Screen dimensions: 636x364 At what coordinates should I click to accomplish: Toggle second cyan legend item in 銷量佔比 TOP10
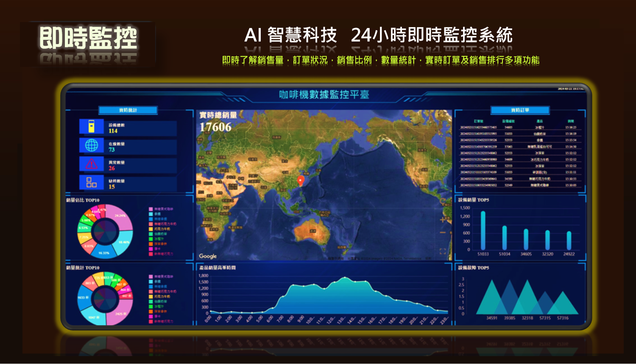coord(151,214)
